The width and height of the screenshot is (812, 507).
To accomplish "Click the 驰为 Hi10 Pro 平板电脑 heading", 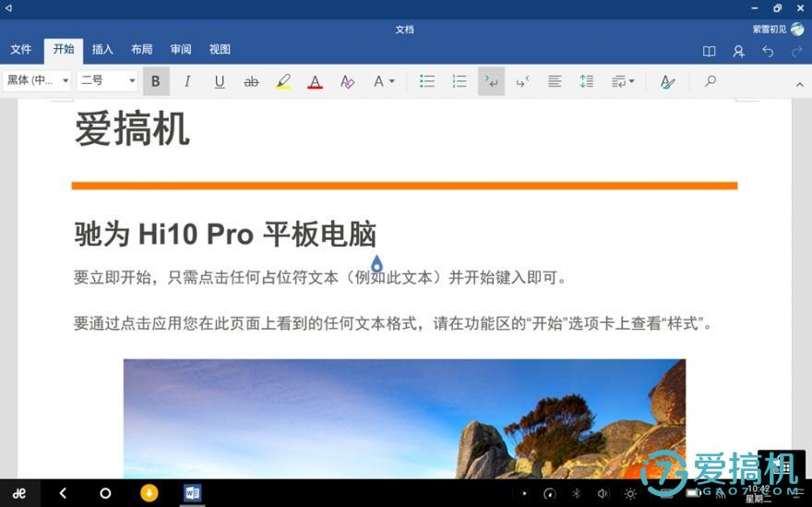I will pos(225,234).
